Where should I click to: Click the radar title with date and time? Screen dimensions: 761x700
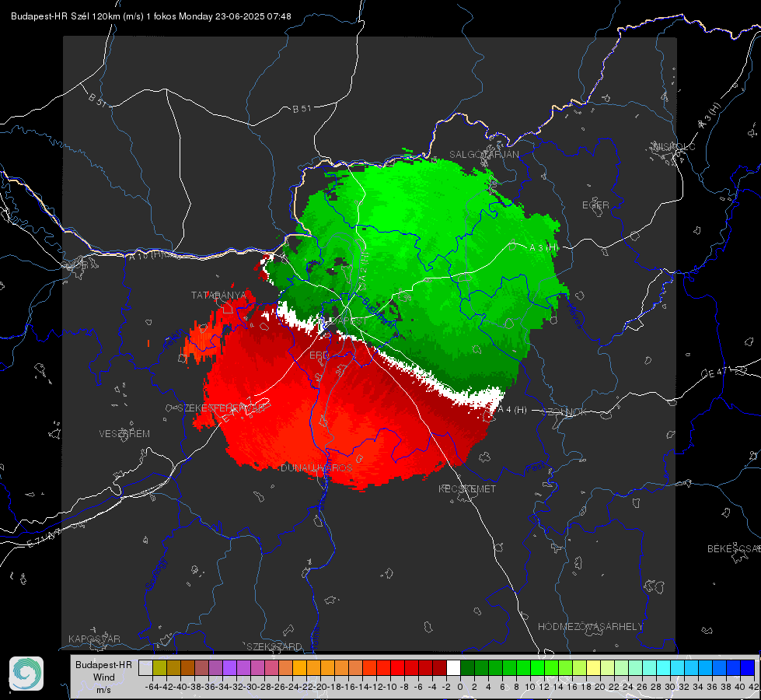tap(151, 16)
